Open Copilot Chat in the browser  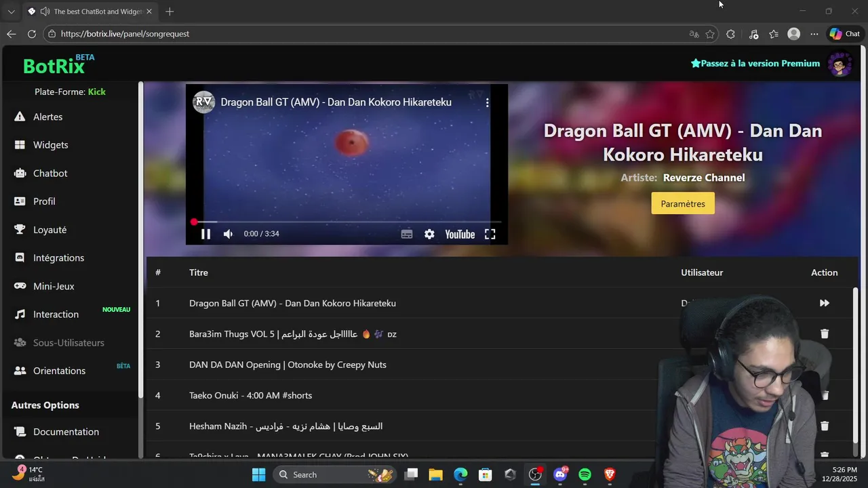[x=845, y=34]
